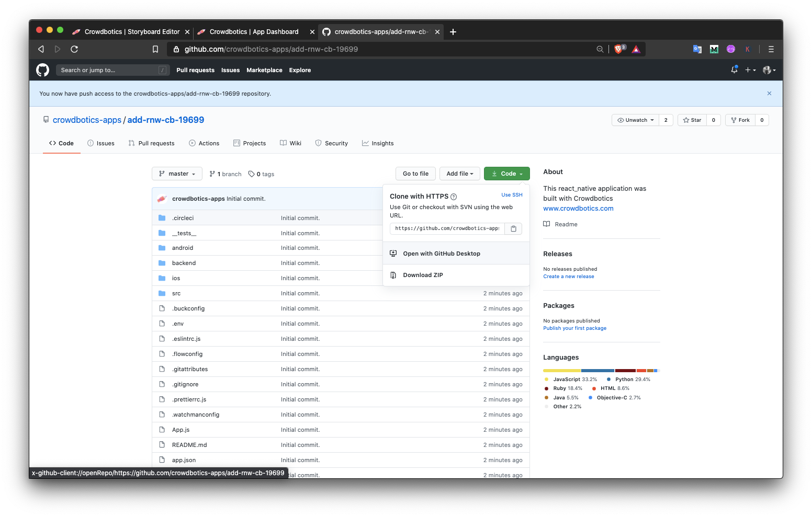Click the bookmark icon in the address bar
The height and width of the screenshot is (517, 812).
click(155, 49)
